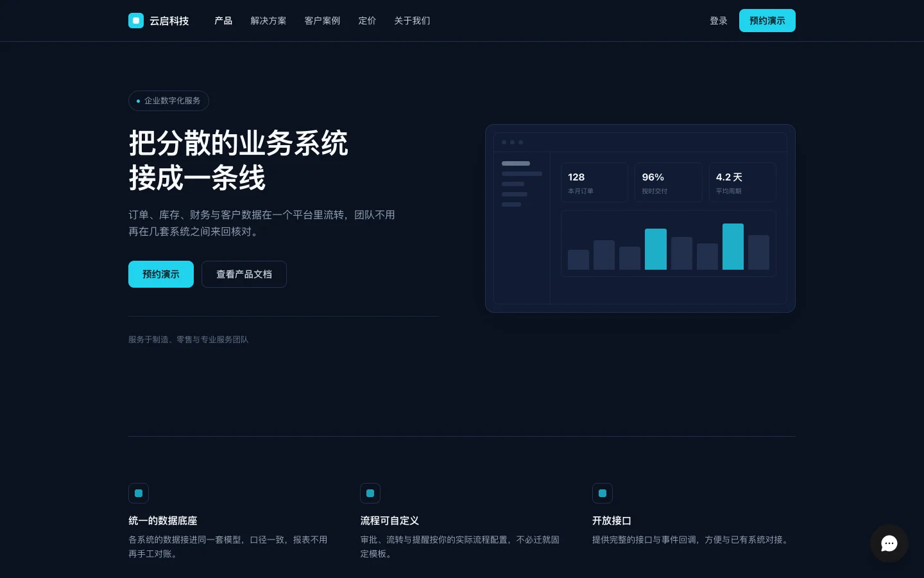Open the chat bubble widget
This screenshot has height=578, width=924.
(x=889, y=543)
